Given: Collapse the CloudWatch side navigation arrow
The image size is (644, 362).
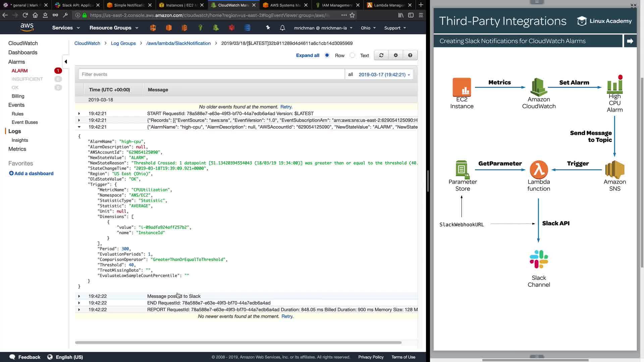Looking at the screenshot, I should click(66, 62).
